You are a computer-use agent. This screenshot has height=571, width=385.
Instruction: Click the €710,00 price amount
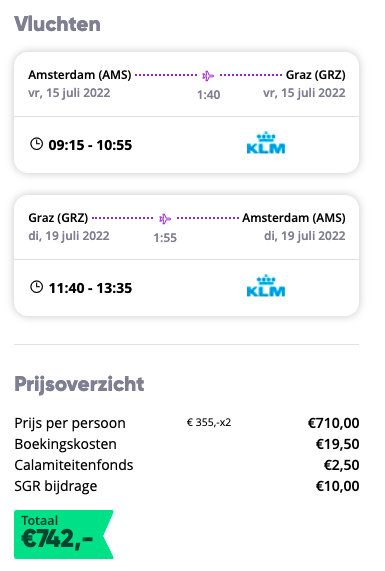pos(334,423)
